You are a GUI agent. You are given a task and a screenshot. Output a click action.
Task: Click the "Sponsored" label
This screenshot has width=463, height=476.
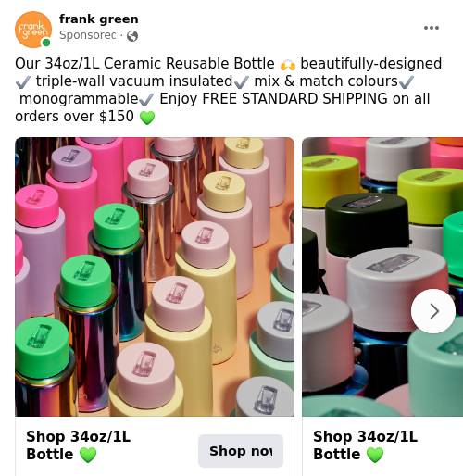(88, 35)
